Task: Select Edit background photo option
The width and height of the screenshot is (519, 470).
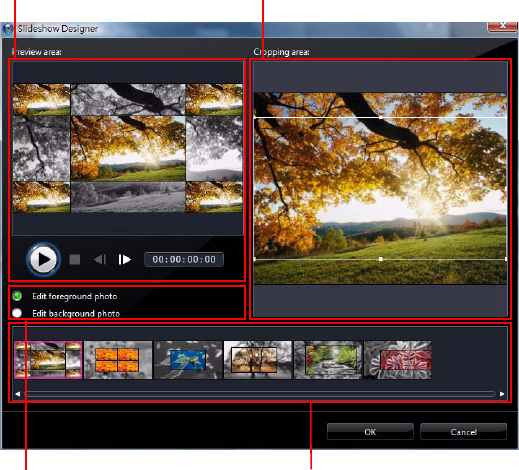Action: click(17, 313)
